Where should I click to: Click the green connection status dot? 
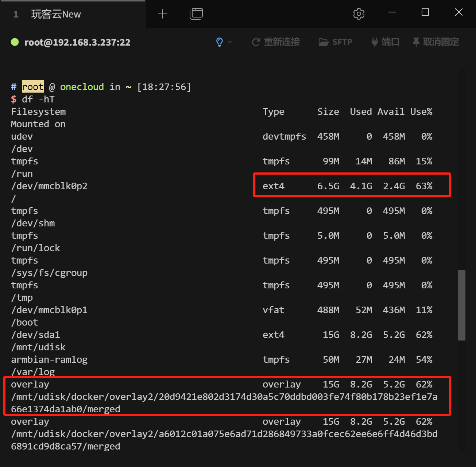click(x=15, y=42)
